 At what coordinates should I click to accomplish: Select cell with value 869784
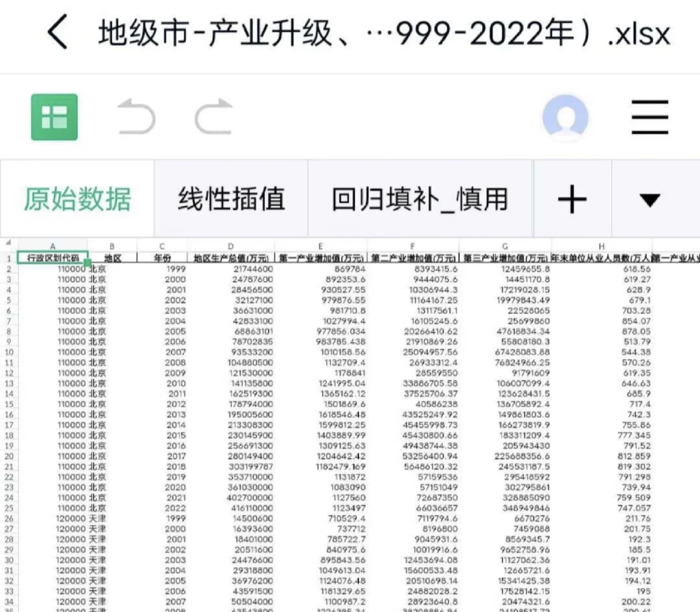(321, 269)
